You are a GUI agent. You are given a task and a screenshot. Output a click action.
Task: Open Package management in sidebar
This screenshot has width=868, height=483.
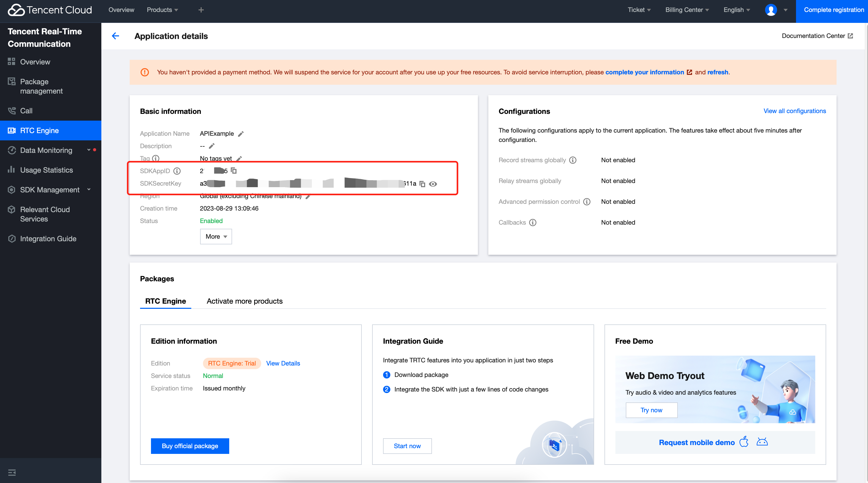tap(50, 86)
